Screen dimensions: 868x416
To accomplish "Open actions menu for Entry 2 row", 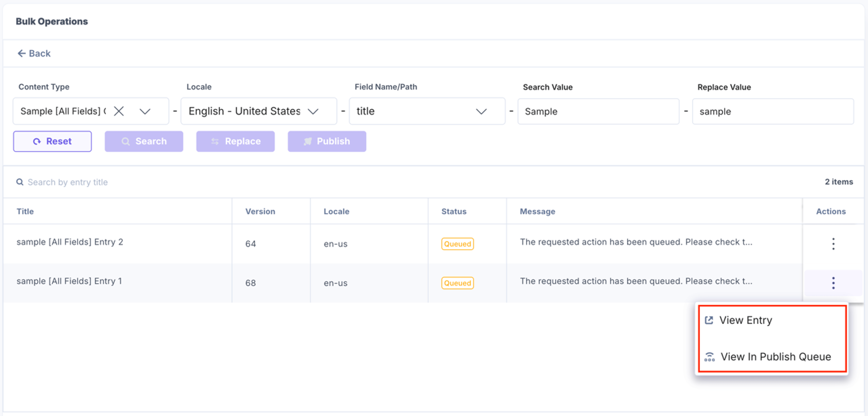I will [833, 244].
